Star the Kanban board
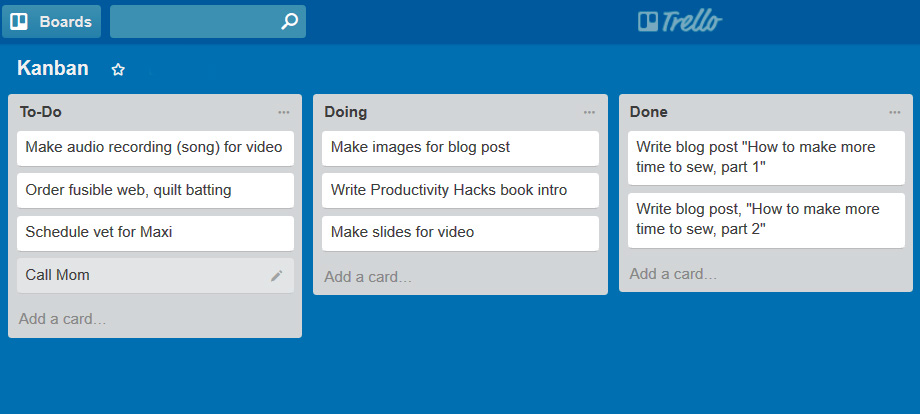The height and width of the screenshot is (414, 920). coord(118,70)
